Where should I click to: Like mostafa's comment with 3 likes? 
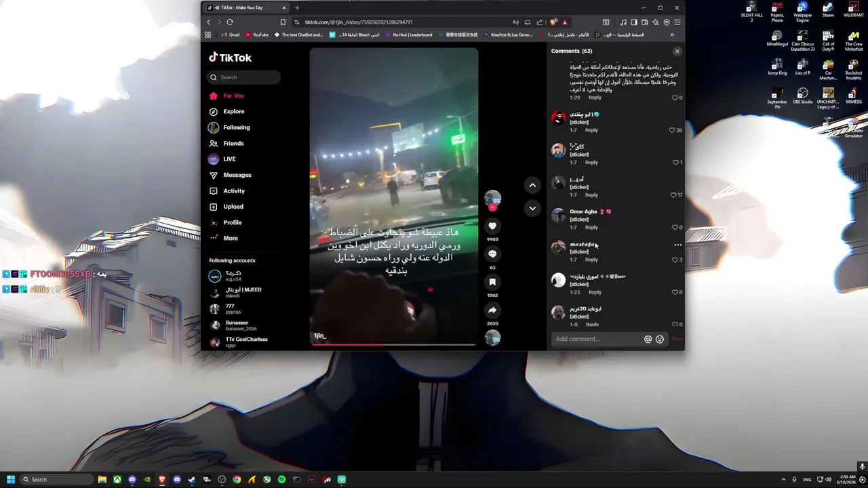[675, 260]
